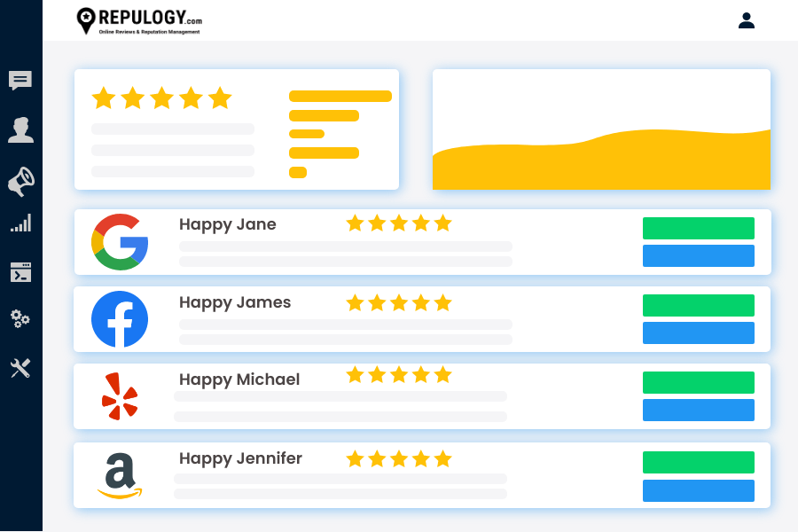Open the gears settings icon
Image resolution: width=798 pixels, height=532 pixels.
(x=20, y=319)
